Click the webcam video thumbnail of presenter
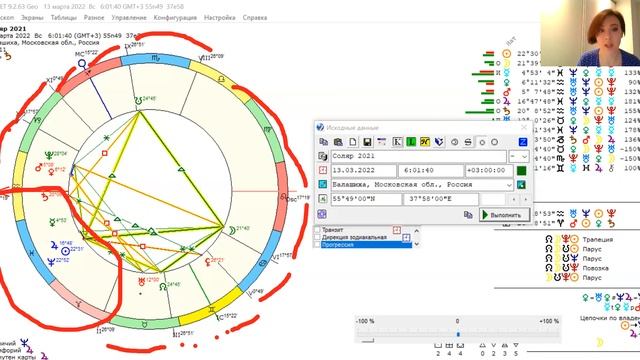Viewport: 640px width, 360px height. coord(590,33)
